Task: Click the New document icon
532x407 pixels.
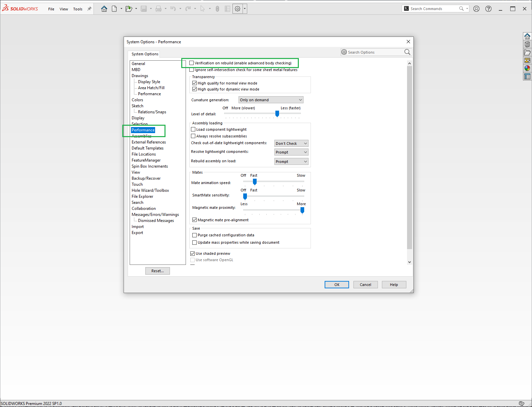Action: coord(114,9)
